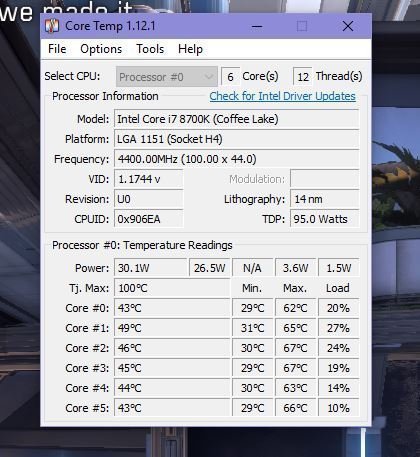Viewport: 420px width, 457px height.
Task: Click Core #5 current temperature 43°C
Action: 172,408
